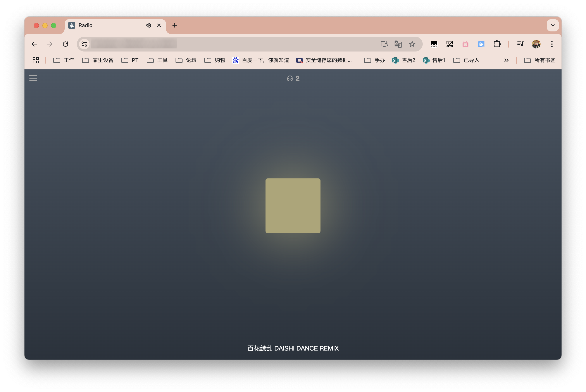Image resolution: width=586 pixels, height=392 pixels.
Task: Minimize the window with yellow button
Action: (x=45, y=26)
